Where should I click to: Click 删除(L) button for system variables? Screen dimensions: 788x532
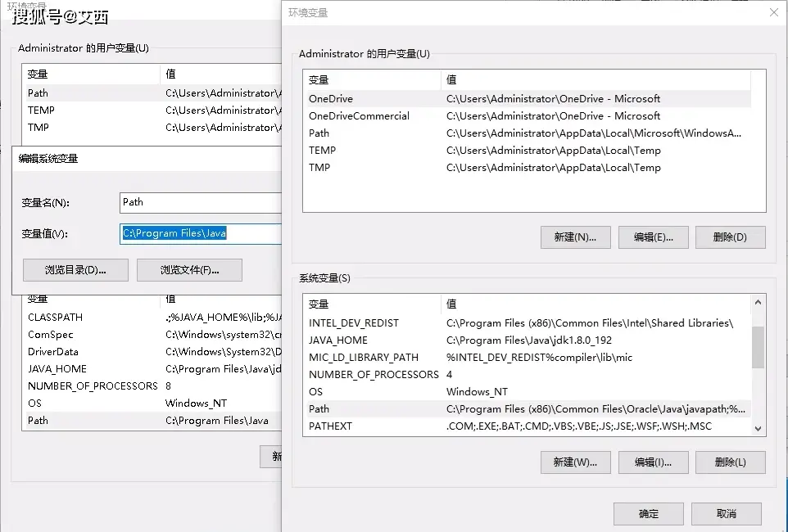click(x=730, y=462)
